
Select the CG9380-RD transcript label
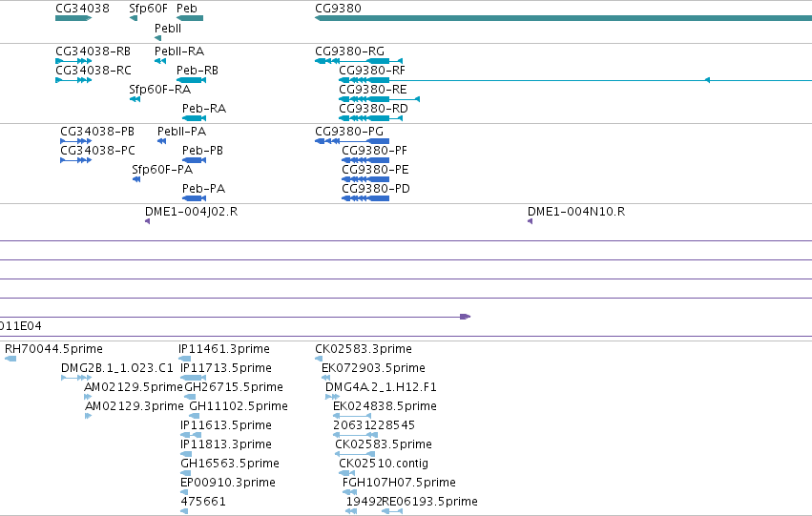click(x=373, y=109)
